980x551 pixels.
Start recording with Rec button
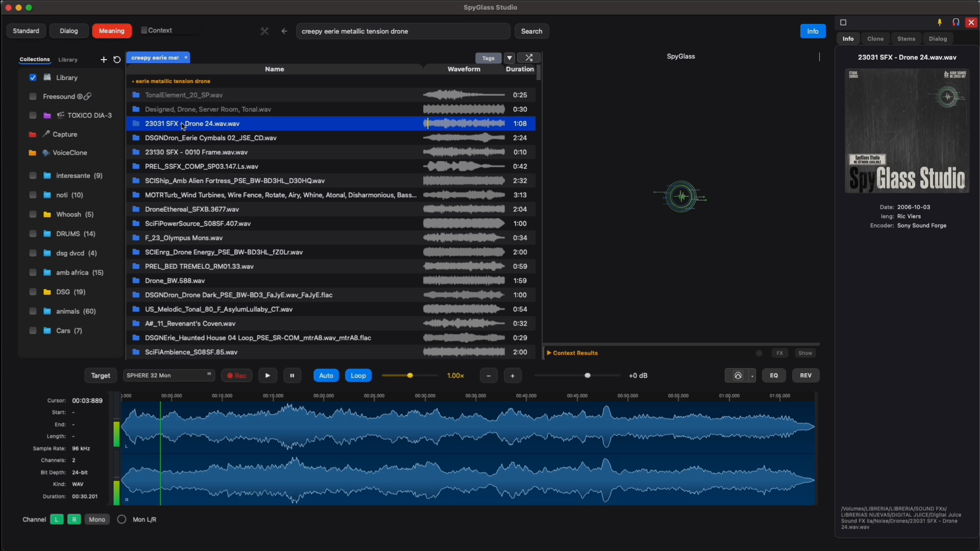(x=237, y=375)
